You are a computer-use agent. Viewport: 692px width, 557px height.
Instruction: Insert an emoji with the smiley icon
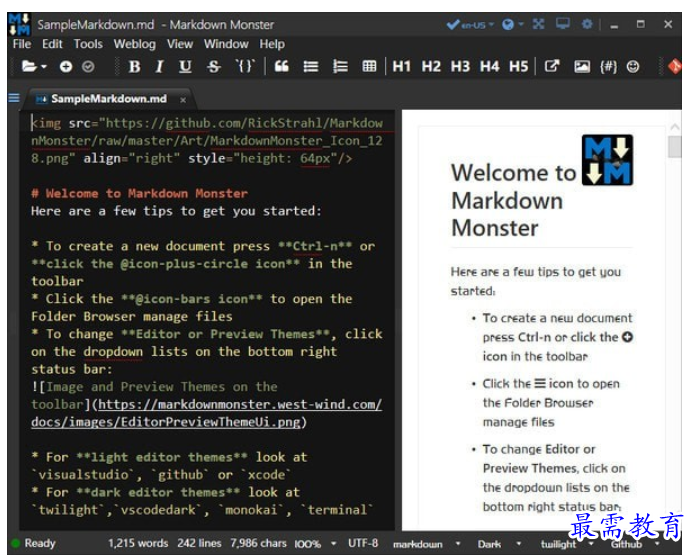click(x=633, y=67)
